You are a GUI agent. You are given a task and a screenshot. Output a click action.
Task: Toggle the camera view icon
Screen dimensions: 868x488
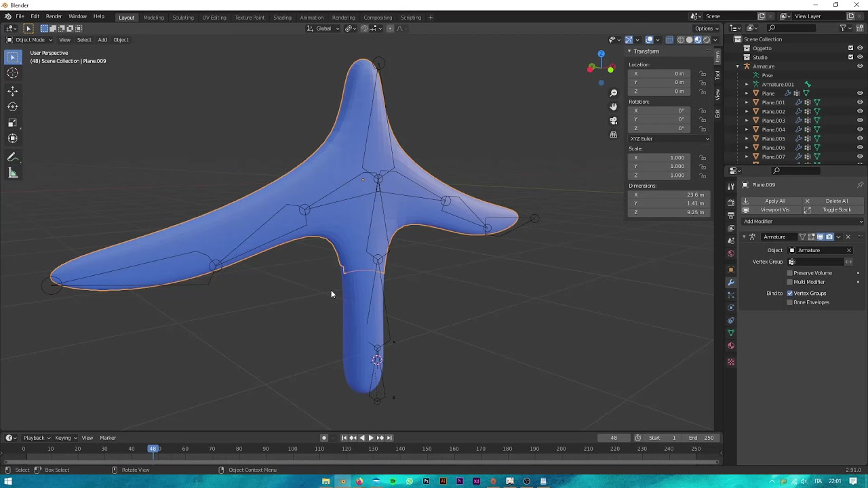coord(614,121)
